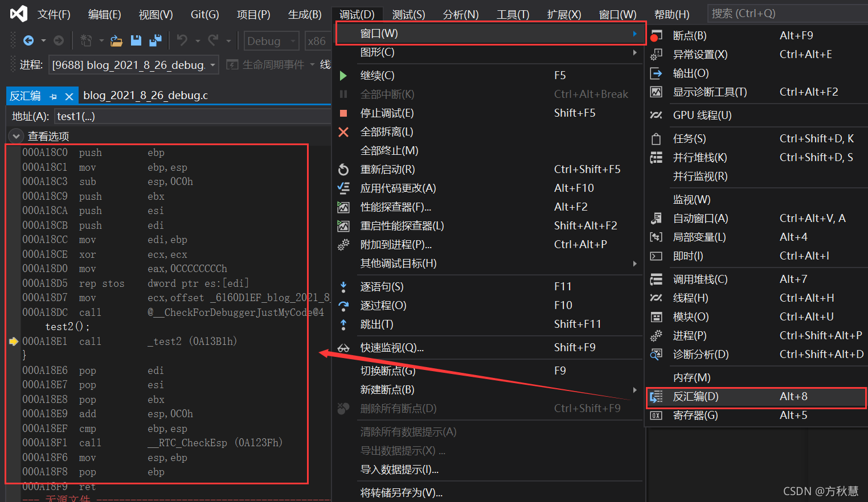Click 全部拆离(L) menu entry

pyautogui.click(x=489, y=131)
